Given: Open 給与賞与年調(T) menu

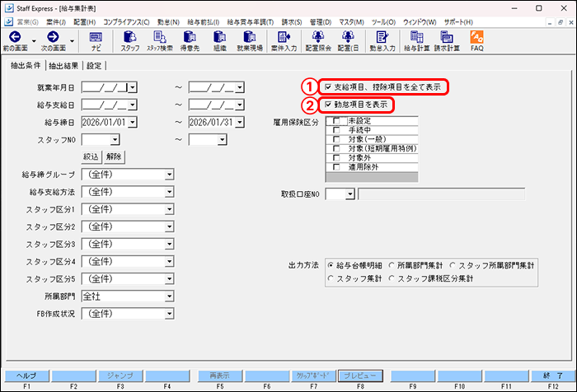Looking at the screenshot, I should click(x=251, y=22).
